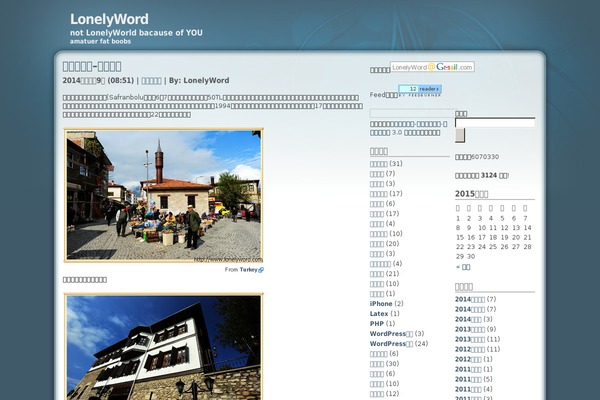The image size is (600, 400).
Task: Select day 1 in the calendar
Action: pos(458,218)
